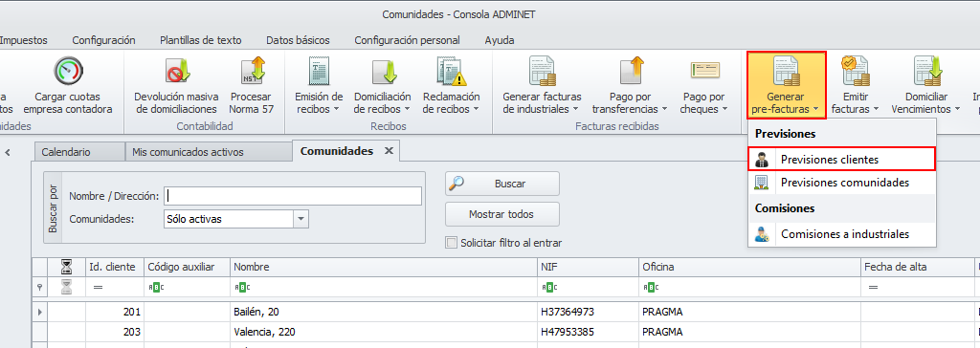Image resolution: width=980 pixels, height=348 pixels.
Task: Sort by NIF column header
Action: click(x=588, y=268)
